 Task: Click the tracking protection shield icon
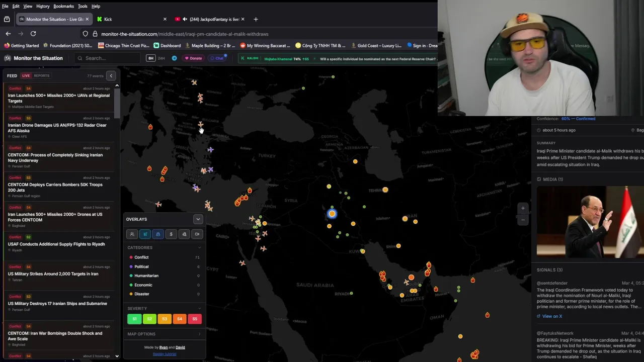click(x=86, y=34)
